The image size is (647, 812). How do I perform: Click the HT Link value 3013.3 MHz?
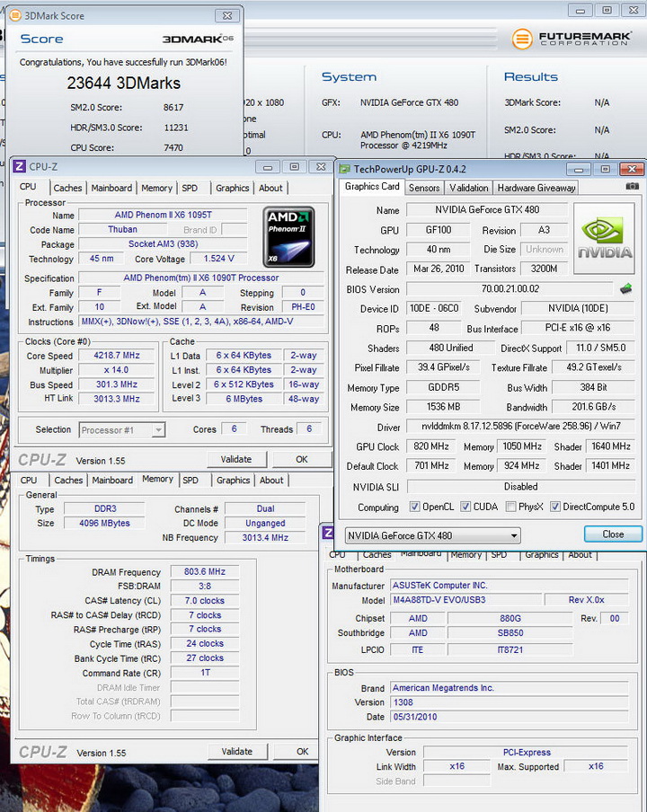click(x=117, y=399)
